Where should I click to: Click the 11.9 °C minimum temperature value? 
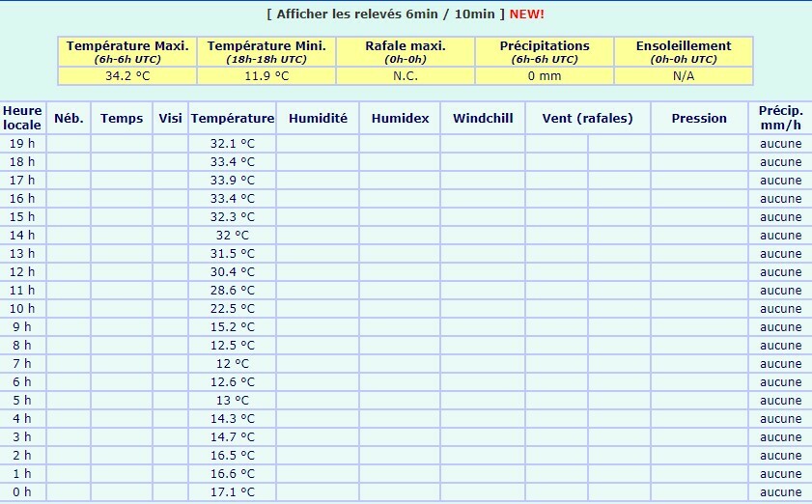click(x=266, y=75)
